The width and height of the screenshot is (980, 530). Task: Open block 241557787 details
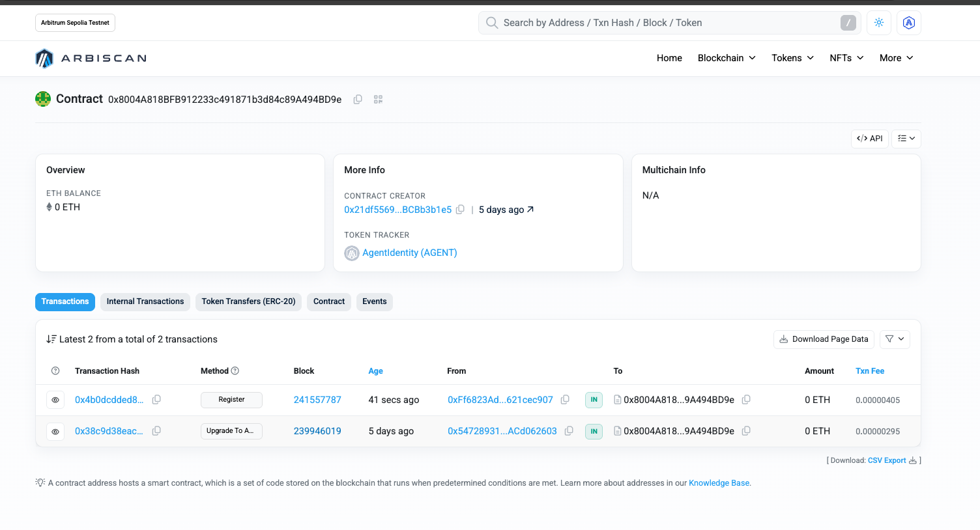(x=317, y=400)
